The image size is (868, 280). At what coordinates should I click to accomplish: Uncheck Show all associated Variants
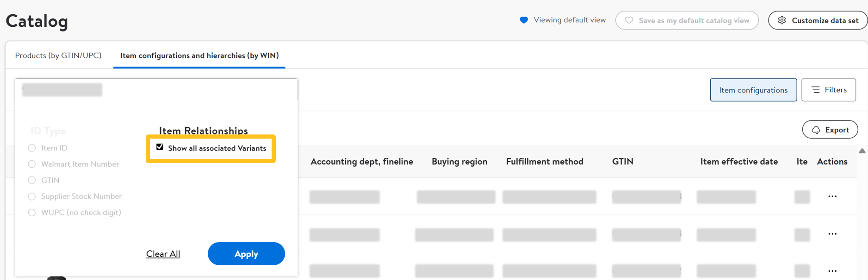tap(160, 147)
